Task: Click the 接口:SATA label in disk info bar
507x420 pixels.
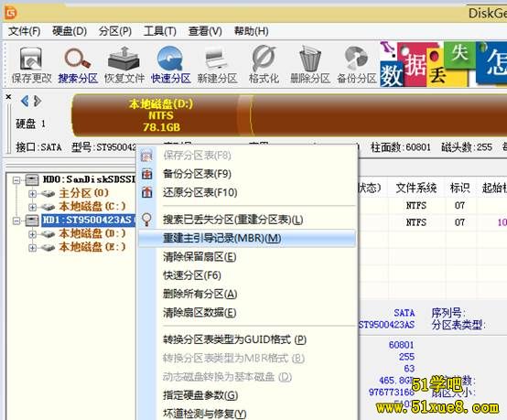Action: (38, 147)
